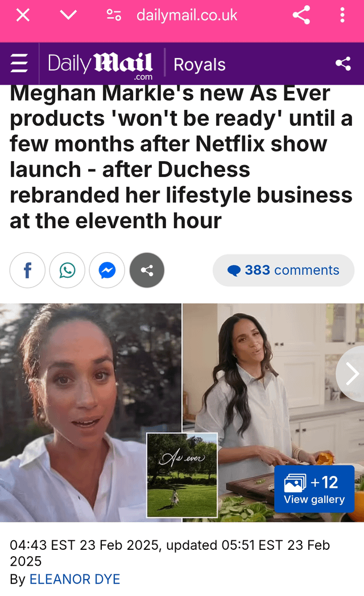Share article via Messenger
This screenshot has height=596, width=364.
107,270
